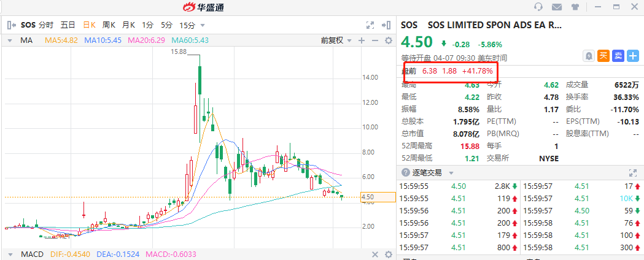Screen dimensions: 644x260
Task: Click the SOS LIMITED SPON ADS stock name
Action: tap(494, 25)
